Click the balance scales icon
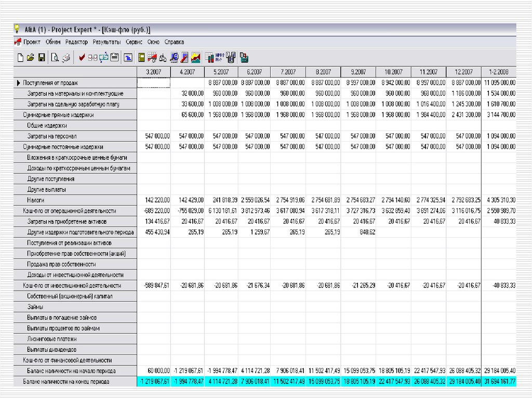The height and width of the screenshot is (398, 532). click(x=163, y=58)
